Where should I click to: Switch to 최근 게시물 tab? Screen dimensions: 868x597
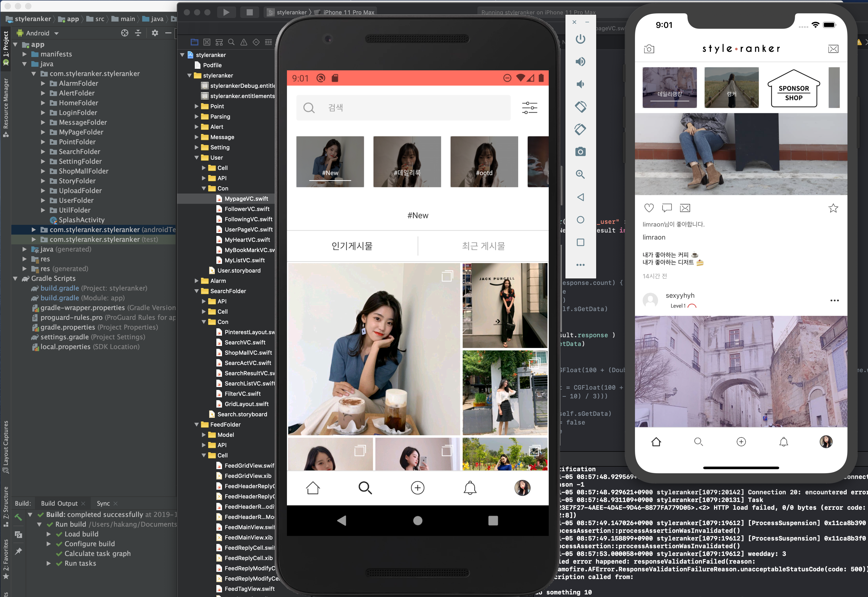pyautogui.click(x=483, y=246)
